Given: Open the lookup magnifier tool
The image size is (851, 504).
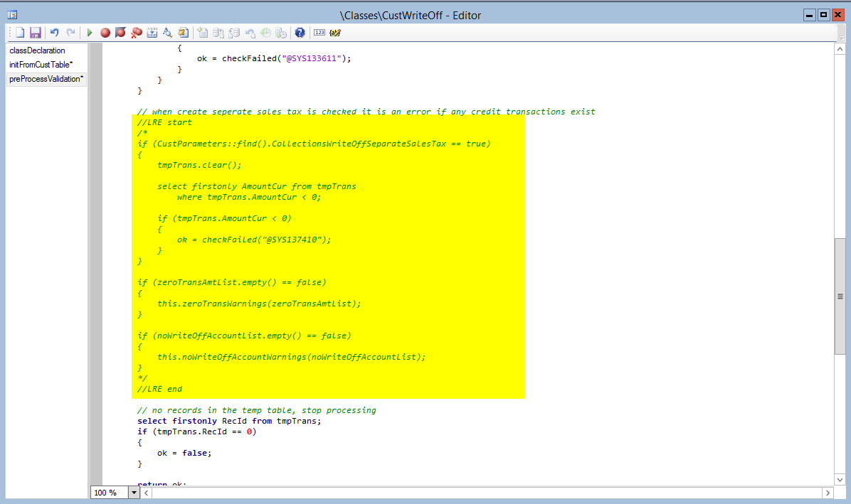Looking at the screenshot, I should coord(167,33).
